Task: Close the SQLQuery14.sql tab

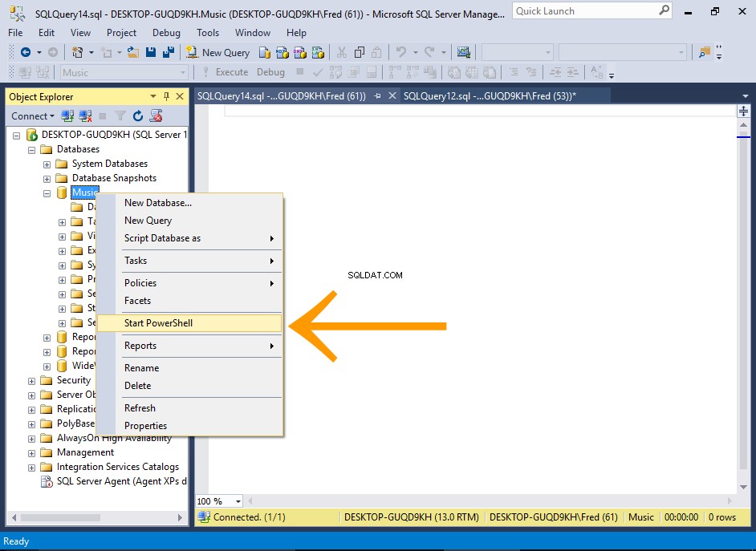Action: click(x=392, y=96)
